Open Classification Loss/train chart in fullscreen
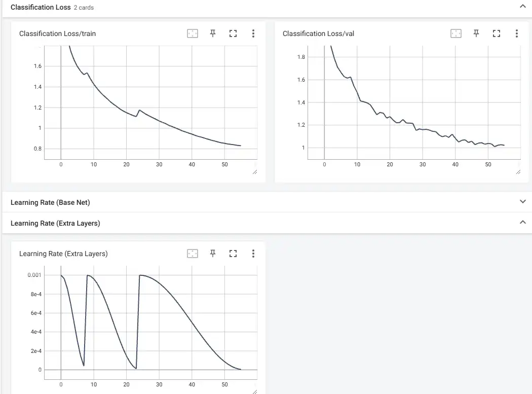The height and width of the screenshot is (394, 532). [x=233, y=33]
